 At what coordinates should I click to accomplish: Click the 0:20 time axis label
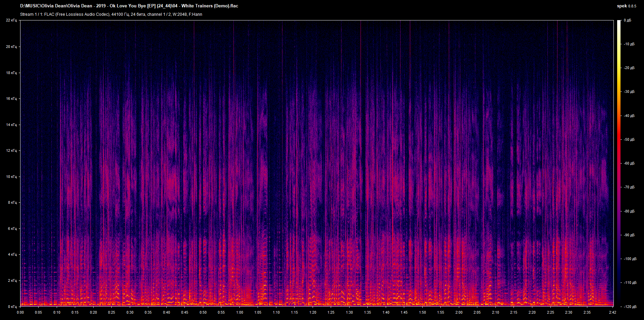pyautogui.click(x=94, y=312)
